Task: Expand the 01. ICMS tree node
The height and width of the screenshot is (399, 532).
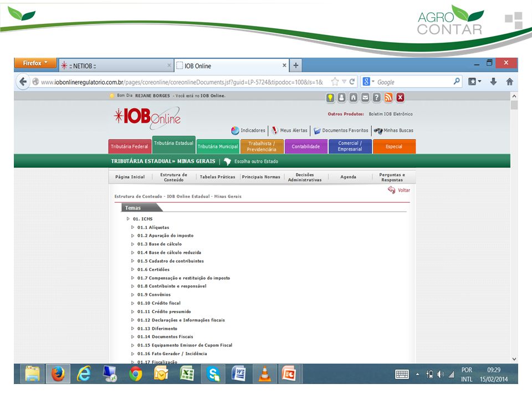Action: (x=128, y=219)
